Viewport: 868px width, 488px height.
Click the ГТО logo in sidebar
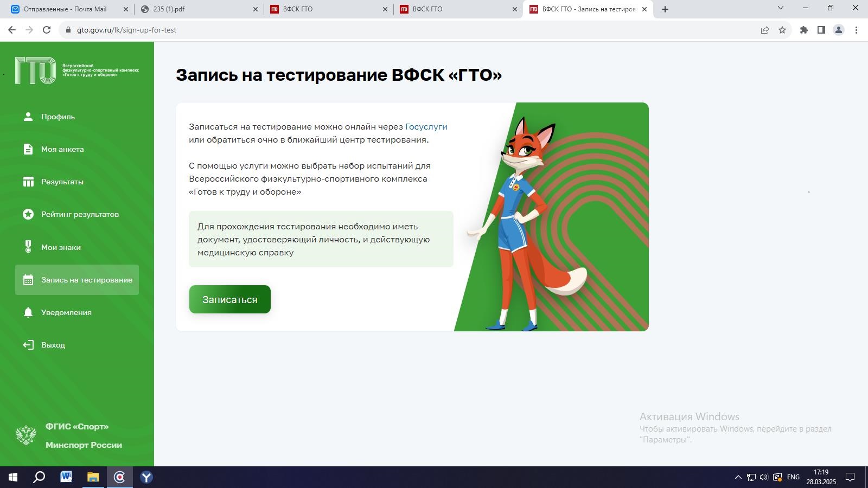(36, 70)
